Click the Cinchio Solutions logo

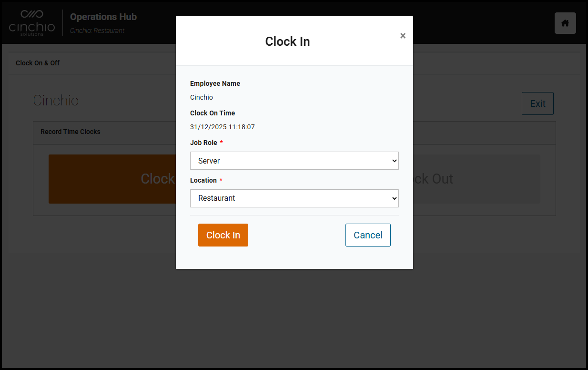click(x=32, y=23)
